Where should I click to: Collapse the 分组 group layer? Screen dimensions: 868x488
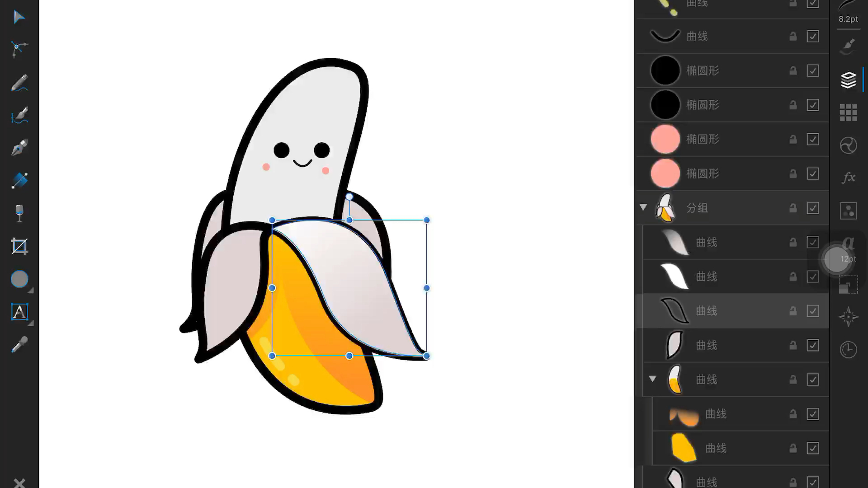tap(643, 207)
